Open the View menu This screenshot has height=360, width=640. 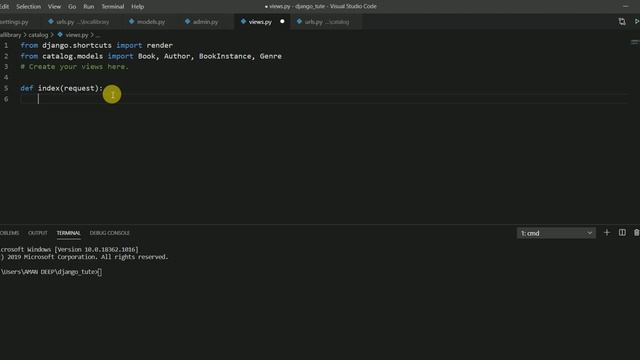click(x=54, y=7)
